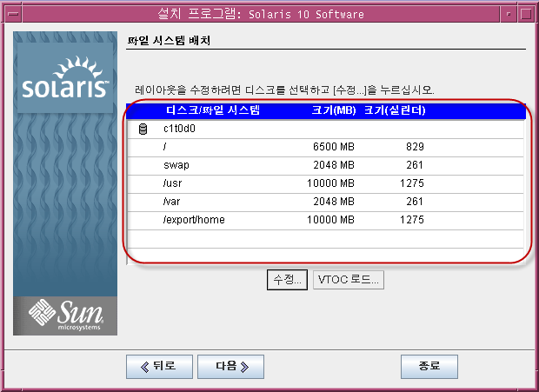539x392 pixels.
Task: Click the VTOC 로드... button
Action: (349, 280)
